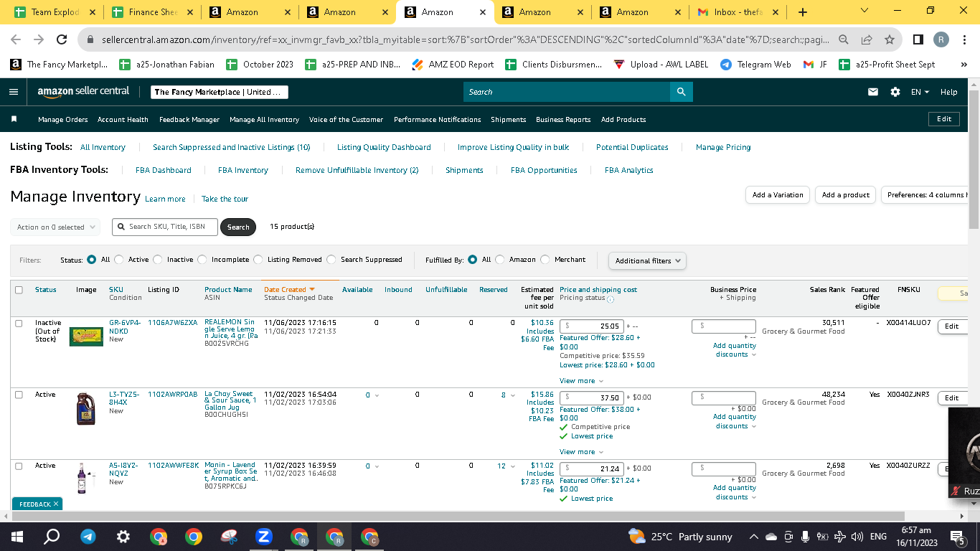The image size is (980, 551).
Task: Open The Fancy Marketplace account switcher
Action: click(x=220, y=92)
